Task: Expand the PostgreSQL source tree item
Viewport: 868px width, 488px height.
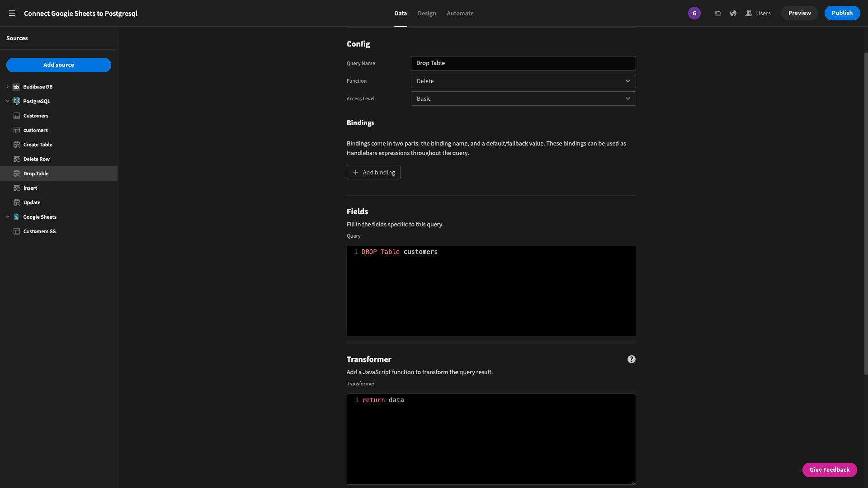Action: (x=8, y=102)
